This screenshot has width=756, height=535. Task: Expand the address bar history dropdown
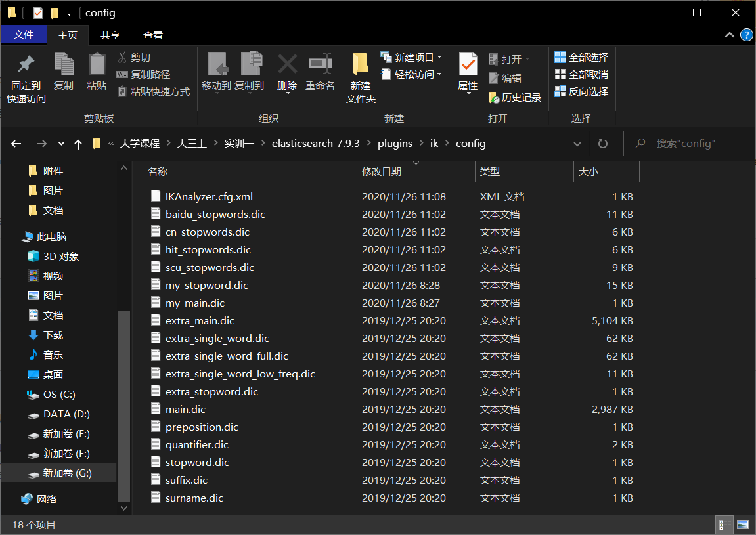pos(577,144)
